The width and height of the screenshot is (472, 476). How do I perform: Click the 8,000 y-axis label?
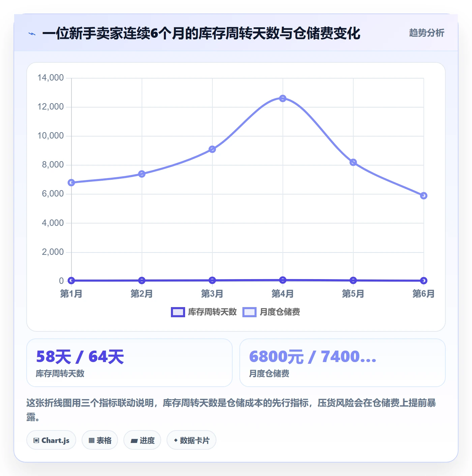53,165
